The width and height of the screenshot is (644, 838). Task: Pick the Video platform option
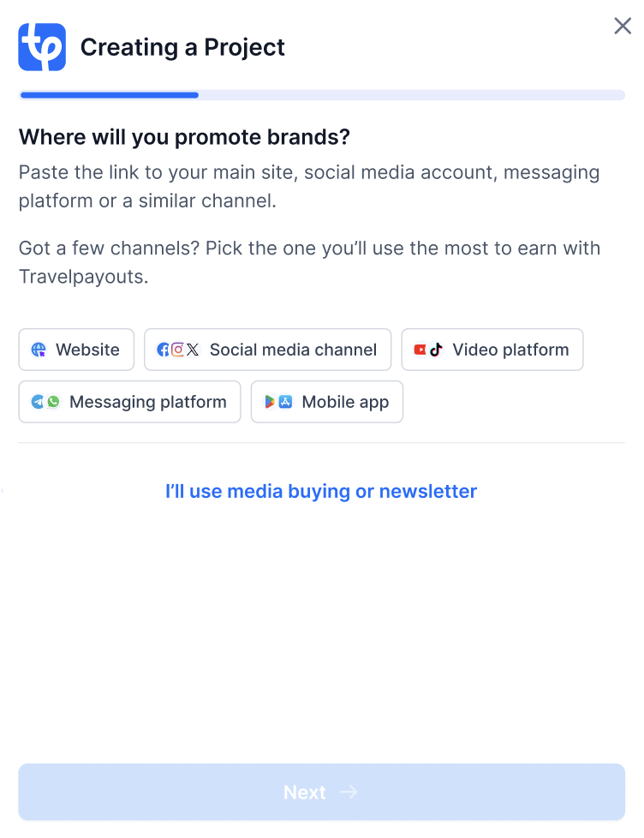[492, 350]
